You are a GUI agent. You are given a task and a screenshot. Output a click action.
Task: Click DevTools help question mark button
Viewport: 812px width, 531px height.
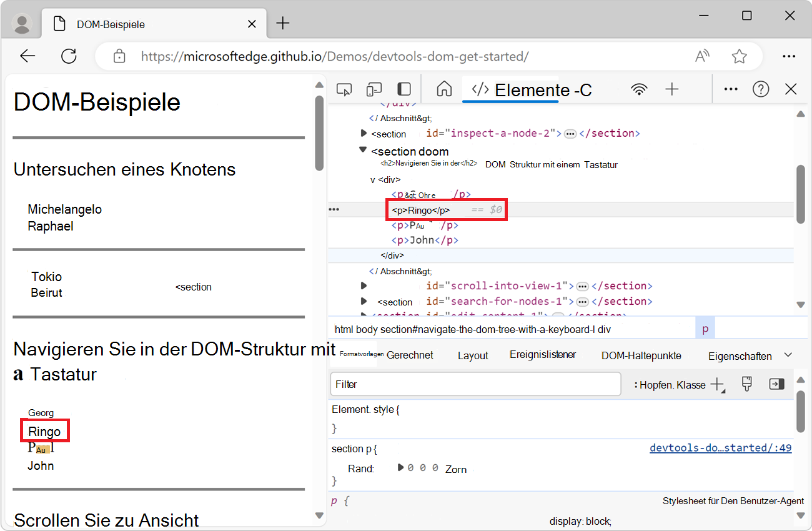coord(761,89)
